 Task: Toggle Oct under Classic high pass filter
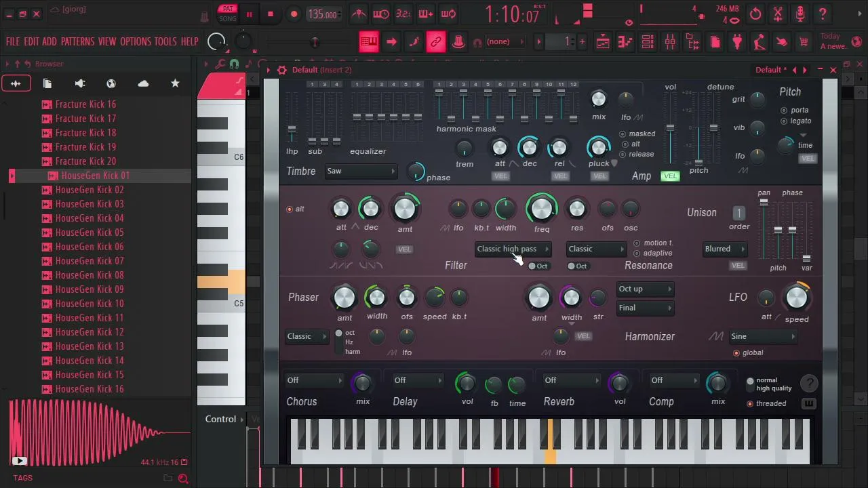(538, 266)
